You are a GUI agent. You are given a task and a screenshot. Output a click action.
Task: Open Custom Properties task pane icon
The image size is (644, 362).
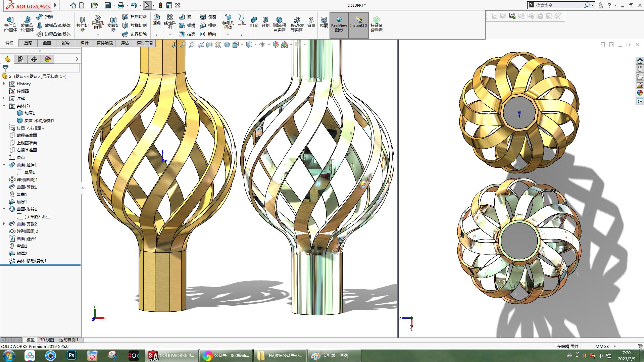(640, 101)
